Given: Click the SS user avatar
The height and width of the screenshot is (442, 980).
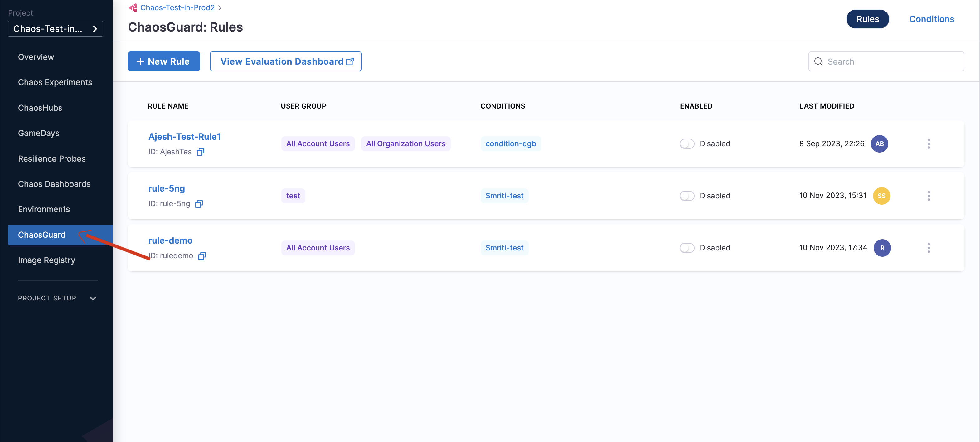Looking at the screenshot, I should [881, 196].
